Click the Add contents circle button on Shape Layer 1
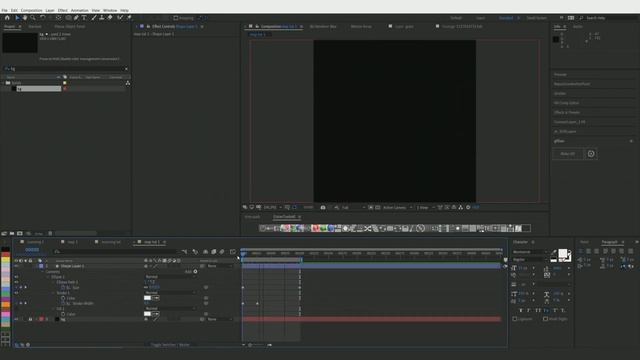The image size is (640, 360). [x=196, y=271]
